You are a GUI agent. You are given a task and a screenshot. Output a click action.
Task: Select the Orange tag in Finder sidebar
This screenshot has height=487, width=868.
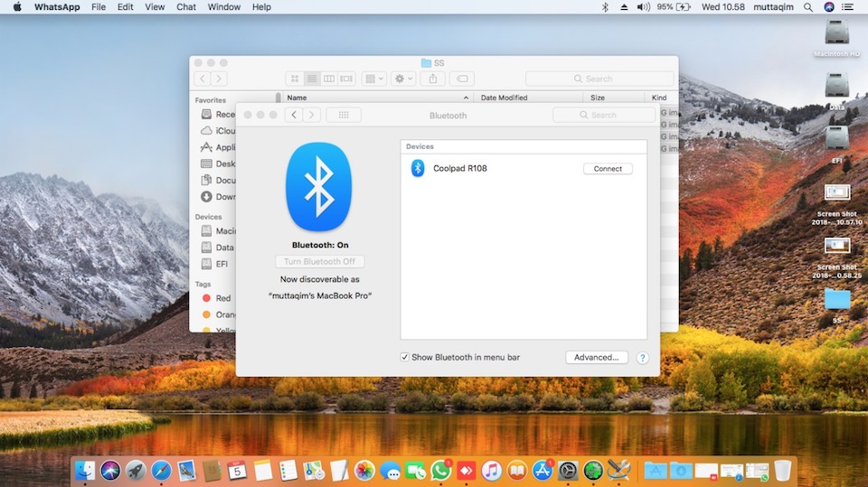219,314
